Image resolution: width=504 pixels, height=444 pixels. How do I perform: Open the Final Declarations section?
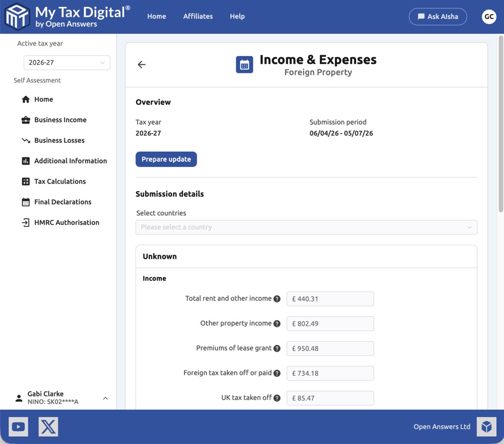click(64, 202)
